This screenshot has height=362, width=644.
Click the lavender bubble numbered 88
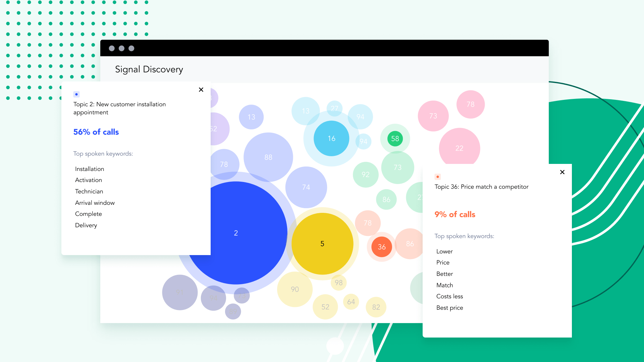(268, 157)
